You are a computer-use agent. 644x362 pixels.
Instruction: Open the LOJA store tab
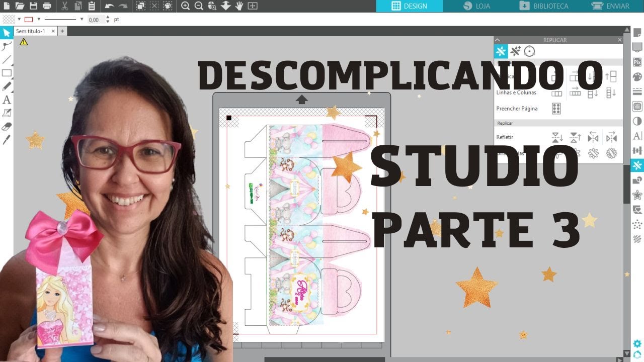coord(475,6)
